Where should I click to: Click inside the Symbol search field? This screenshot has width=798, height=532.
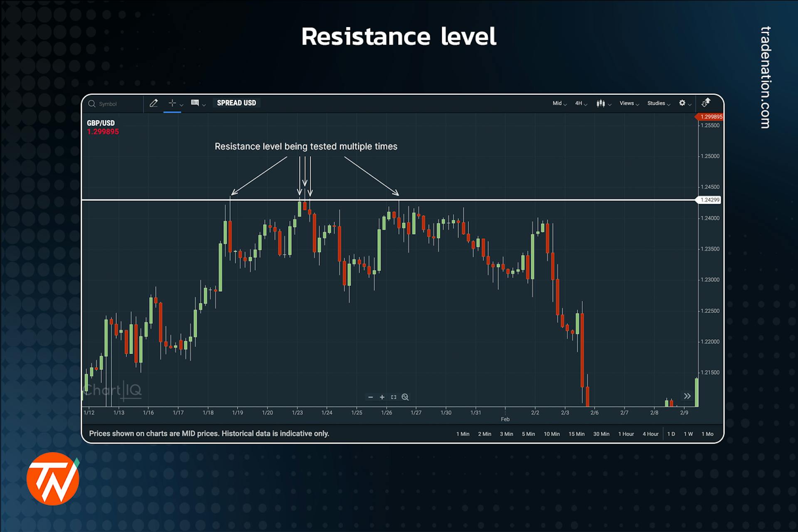pos(112,103)
